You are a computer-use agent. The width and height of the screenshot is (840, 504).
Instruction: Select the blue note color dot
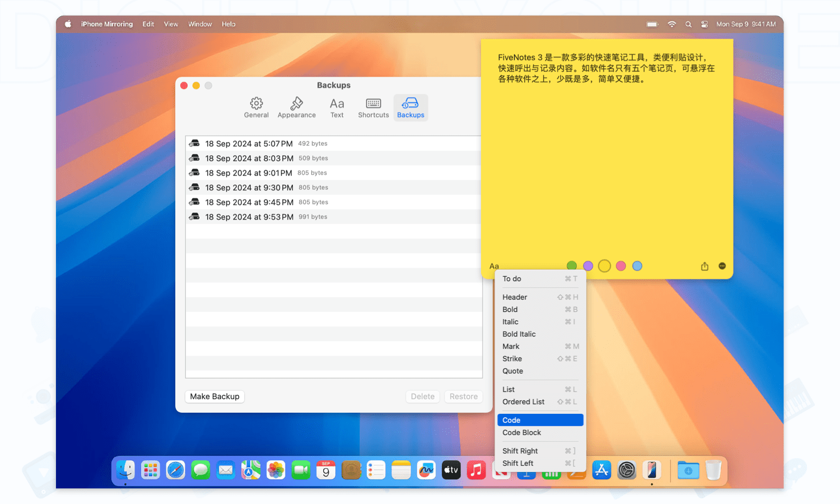click(637, 266)
